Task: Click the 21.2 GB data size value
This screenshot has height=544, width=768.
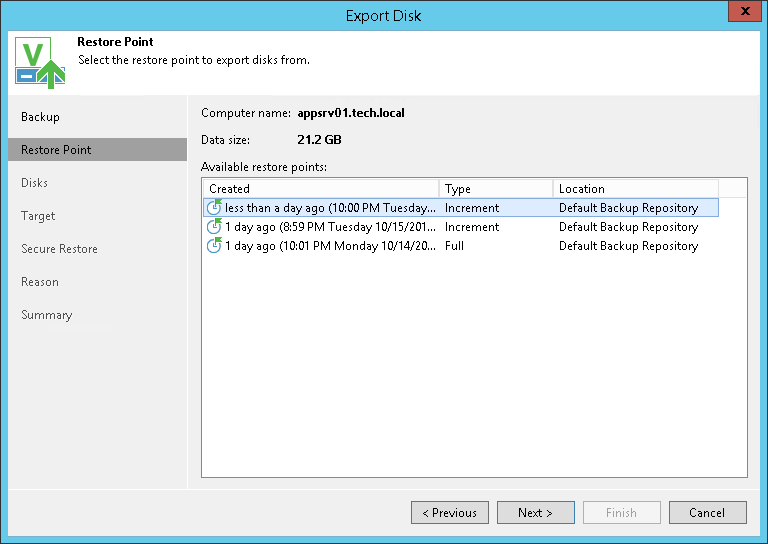Action: pyautogui.click(x=319, y=140)
